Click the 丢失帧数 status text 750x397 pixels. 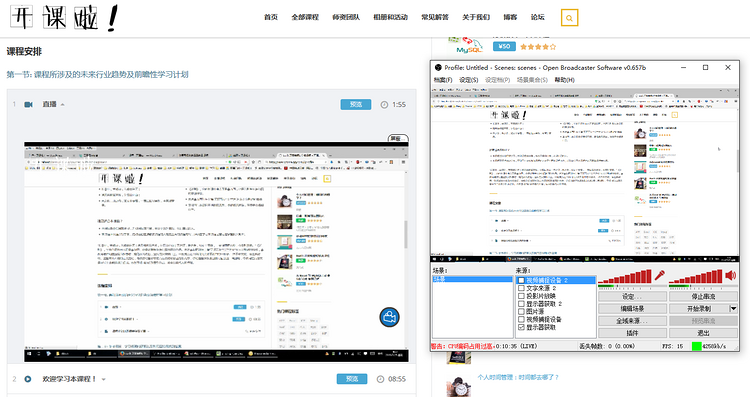point(607,346)
